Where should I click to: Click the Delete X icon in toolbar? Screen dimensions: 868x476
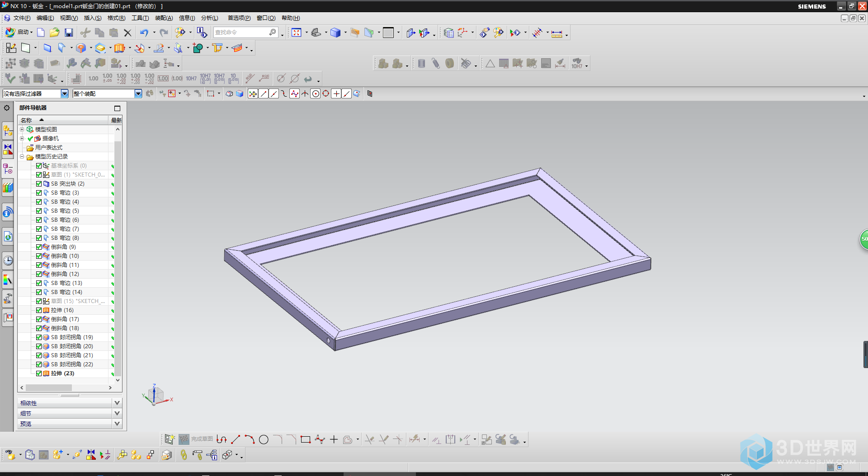pos(128,33)
